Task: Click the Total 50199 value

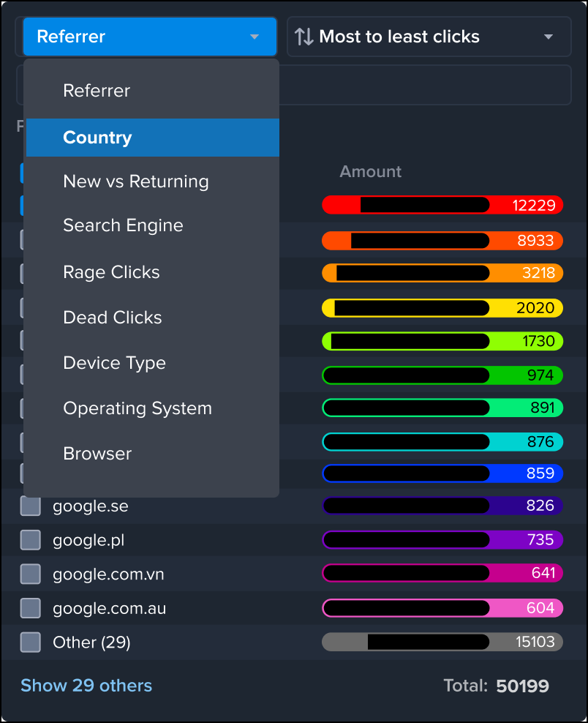Action: [523, 686]
